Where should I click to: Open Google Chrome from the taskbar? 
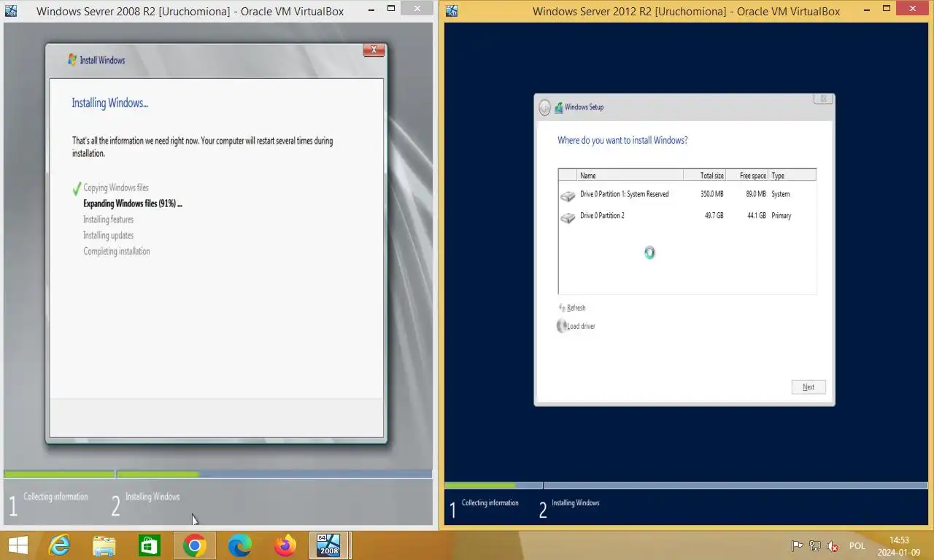[194, 545]
